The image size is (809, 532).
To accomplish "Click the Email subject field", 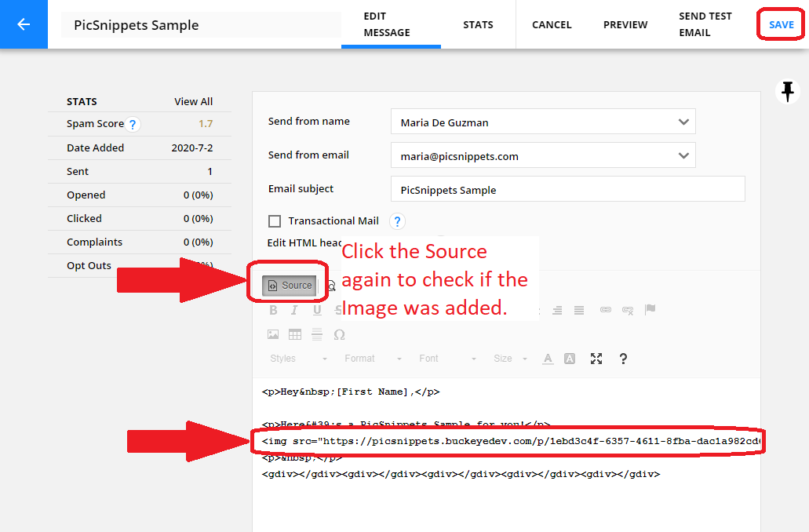I will tap(567, 189).
